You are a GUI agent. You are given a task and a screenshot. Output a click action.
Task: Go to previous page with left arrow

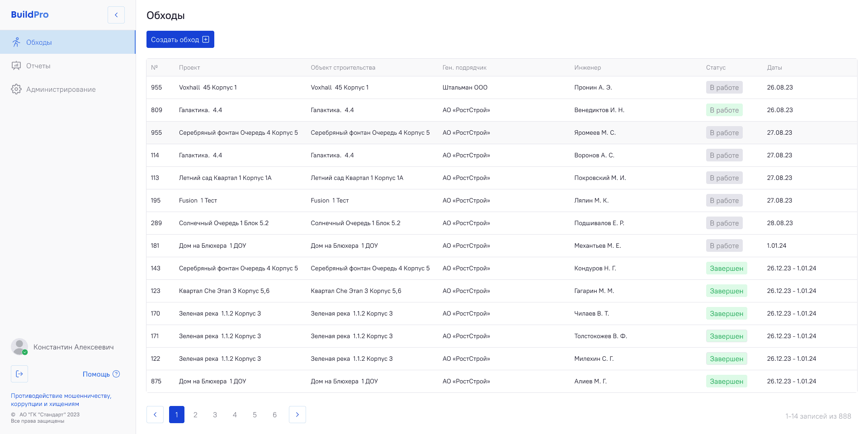click(x=155, y=415)
